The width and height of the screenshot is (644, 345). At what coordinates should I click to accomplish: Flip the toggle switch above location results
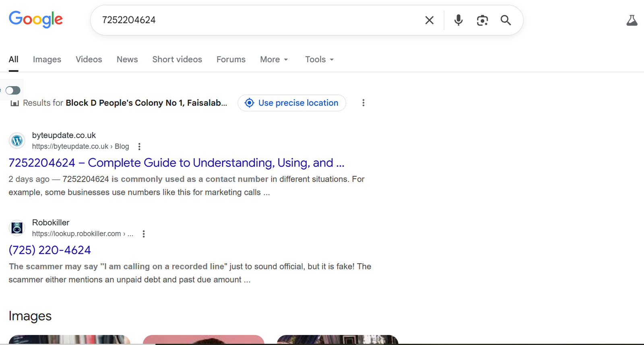pyautogui.click(x=13, y=90)
